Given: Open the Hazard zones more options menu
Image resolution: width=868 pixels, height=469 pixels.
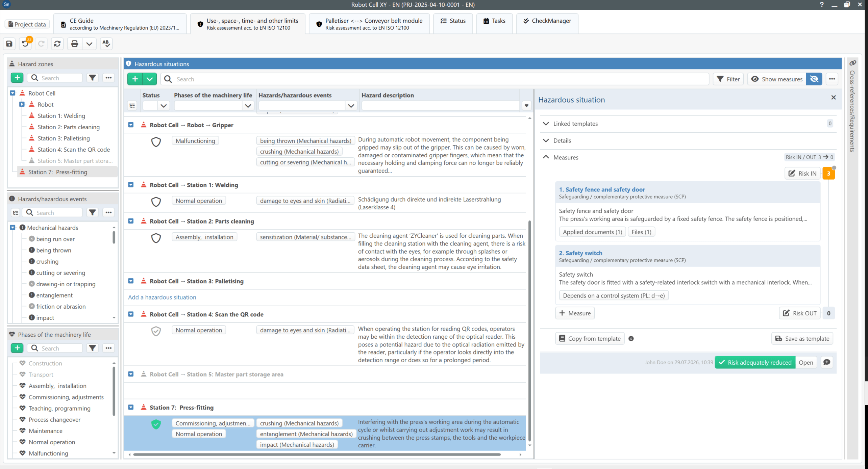Looking at the screenshot, I should coord(108,78).
